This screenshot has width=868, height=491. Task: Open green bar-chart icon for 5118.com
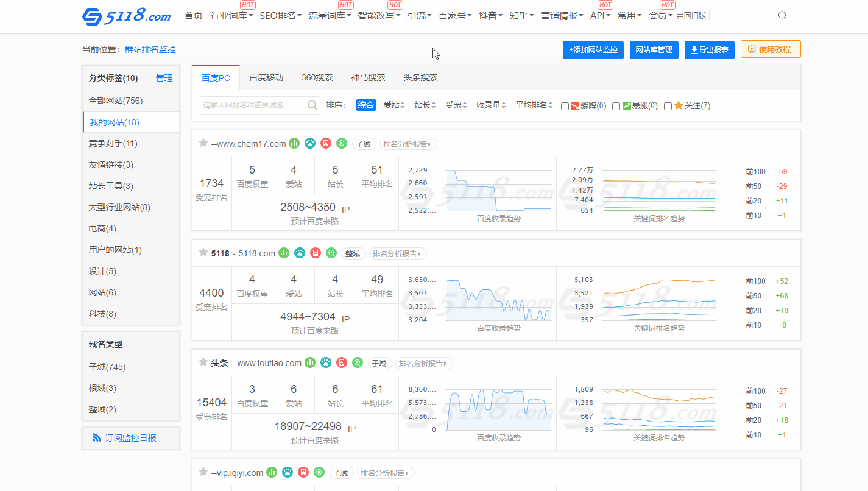click(x=284, y=253)
